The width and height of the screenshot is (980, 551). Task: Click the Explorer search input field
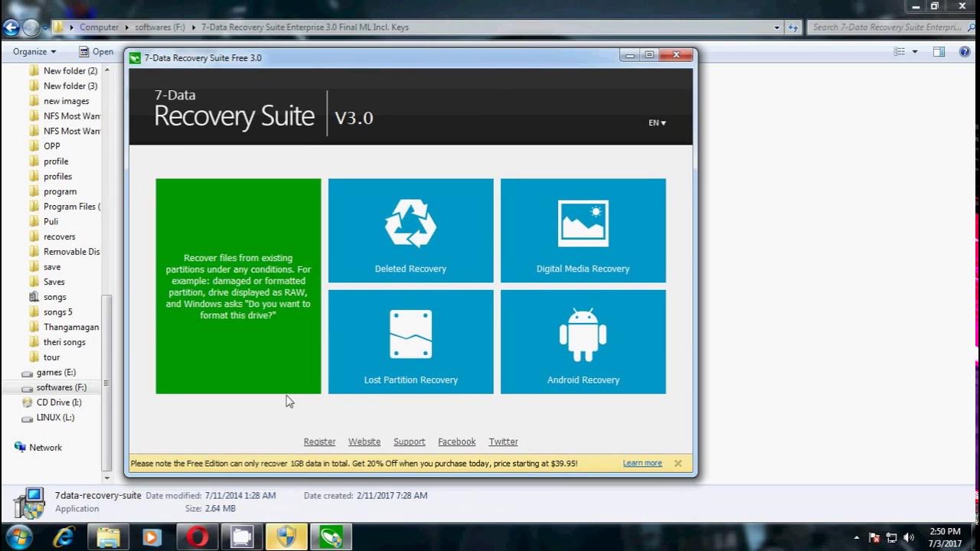[887, 28]
